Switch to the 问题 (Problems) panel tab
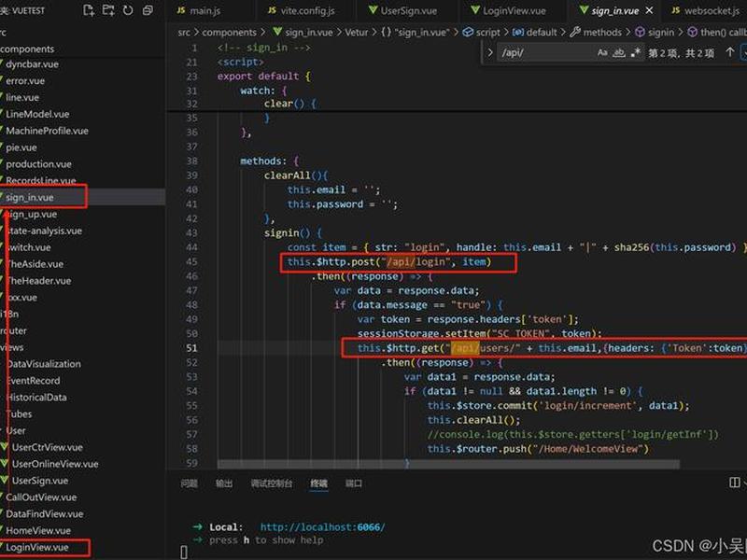Image resolution: width=747 pixels, height=560 pixels. (190, 483)
